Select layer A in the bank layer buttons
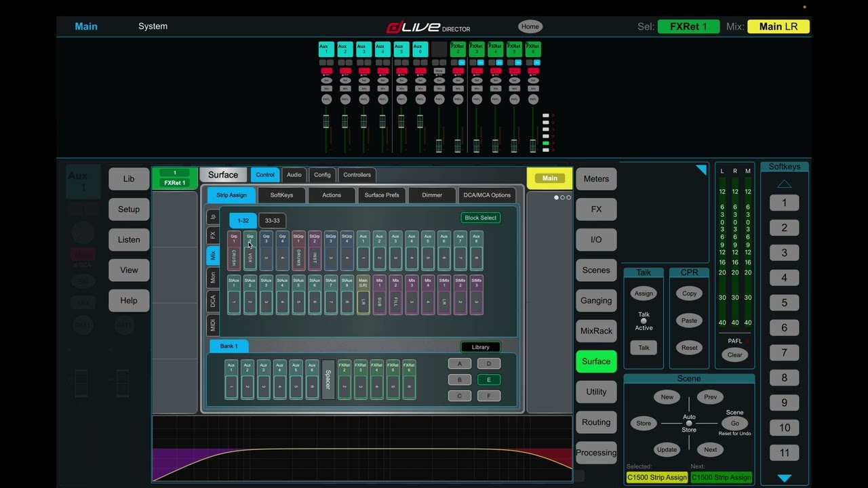Screen dimensions: 868x488 point(459,364)
